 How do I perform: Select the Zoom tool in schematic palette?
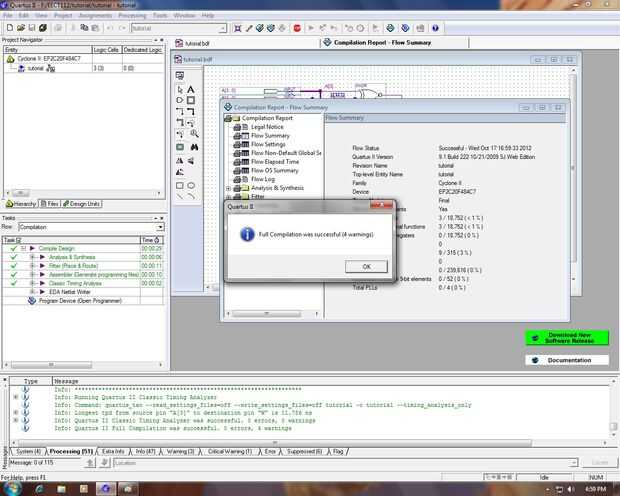[x=194, y=134]
